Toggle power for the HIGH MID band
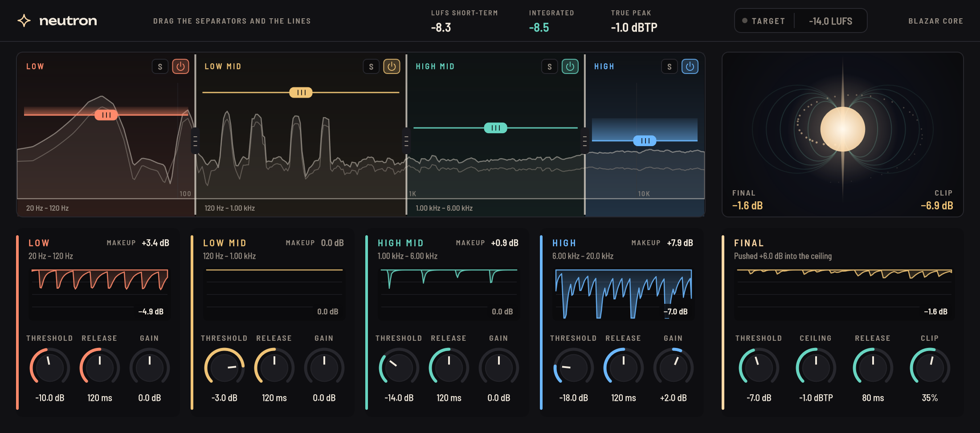Image resolution: width=980 pixels, height=433 pixels. [x=570, y=66]
